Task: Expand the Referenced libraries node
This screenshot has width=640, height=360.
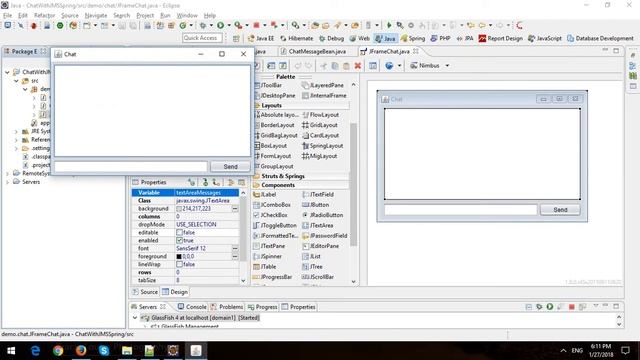Action: coord(16,140)
